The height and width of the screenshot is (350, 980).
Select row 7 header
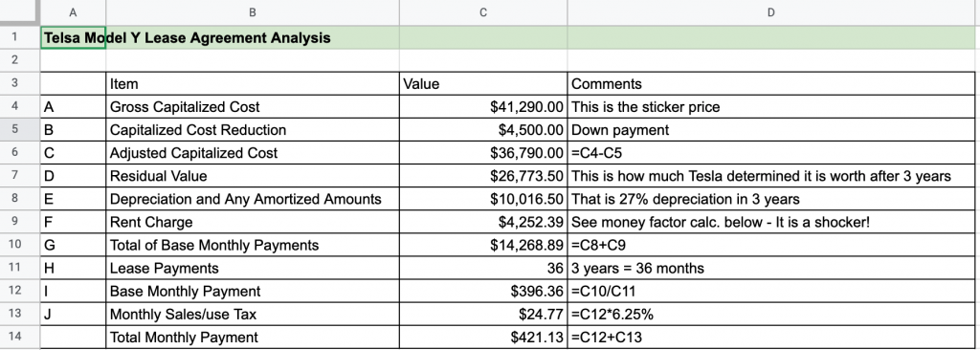pyautogui.click(x=15, y=176)
